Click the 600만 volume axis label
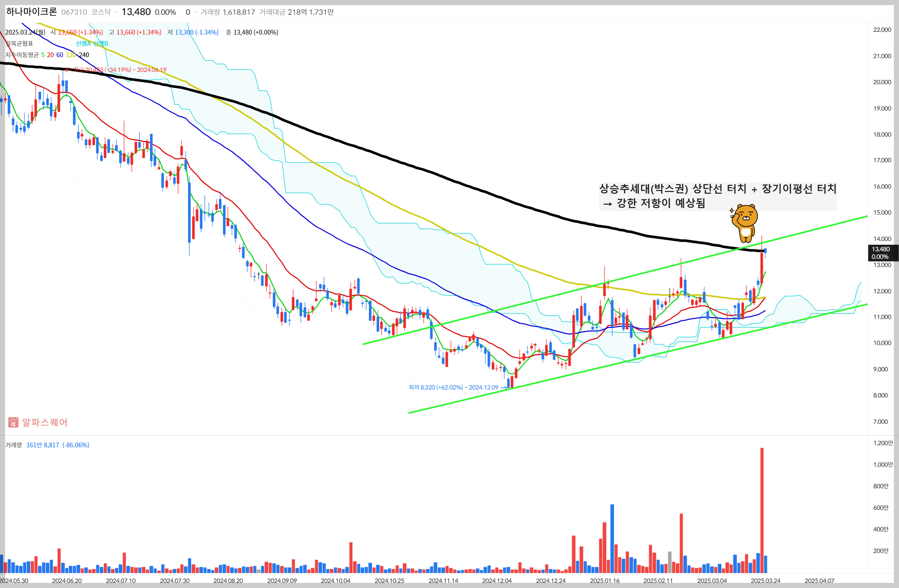 [x=881, y=508]
